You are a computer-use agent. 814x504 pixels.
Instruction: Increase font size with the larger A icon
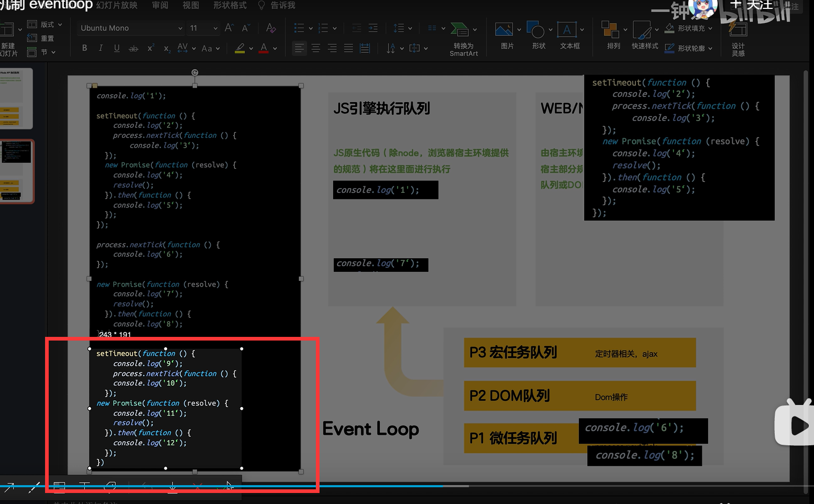point(228,28)
